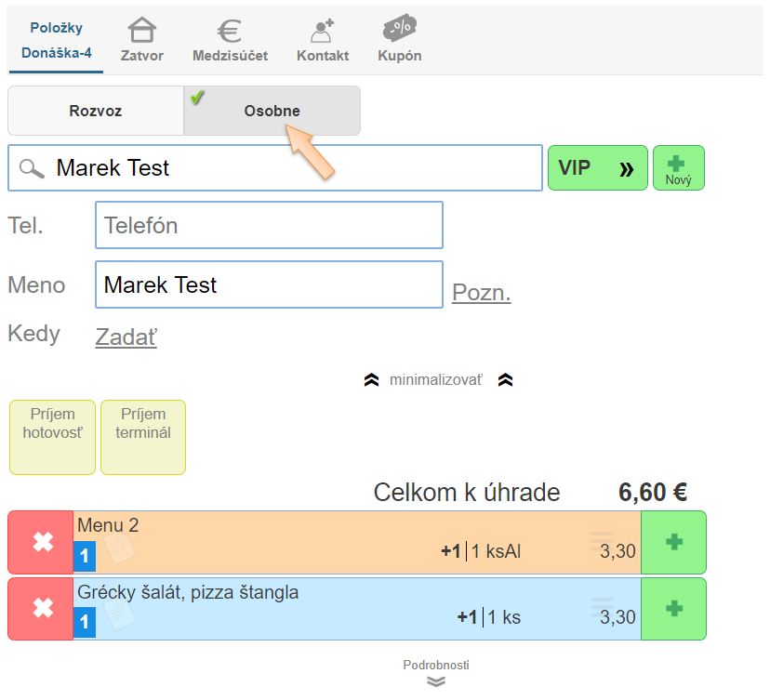Screen dimensions: 770x700
Task: Click the Telefón input field
Action: tap(269, 226)
